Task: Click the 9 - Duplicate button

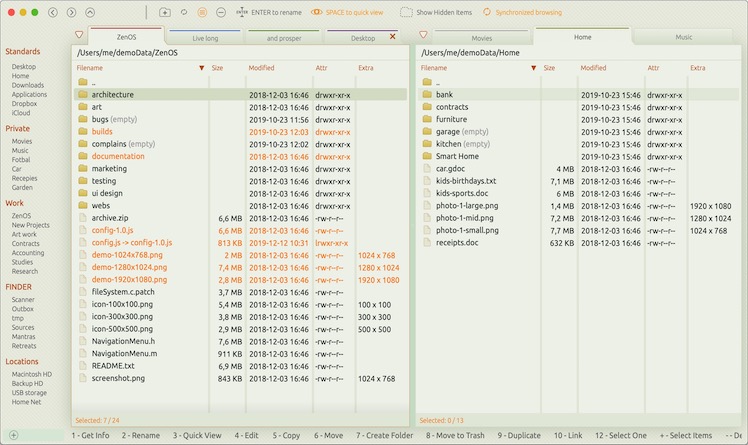Action: pyautogui.click(x=519, y=435)
